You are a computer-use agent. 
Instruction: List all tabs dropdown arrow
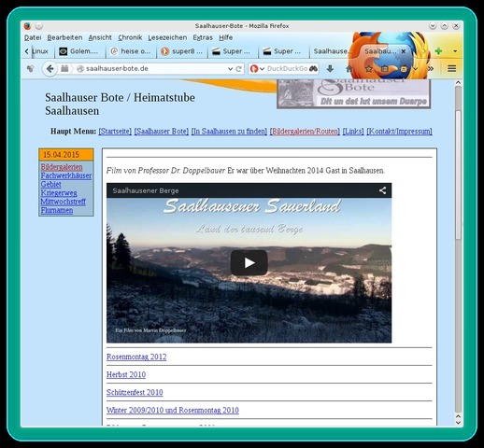(455, 51)
